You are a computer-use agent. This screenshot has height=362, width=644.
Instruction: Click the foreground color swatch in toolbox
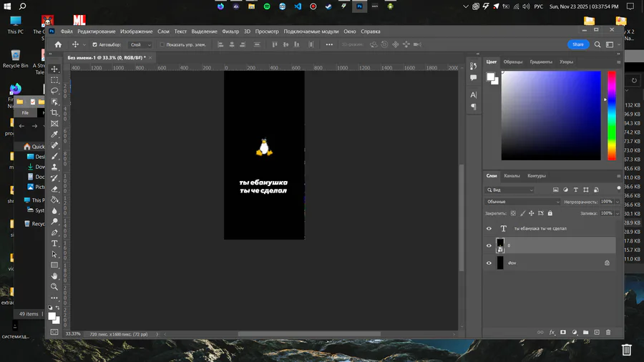[x=52, y=316]
